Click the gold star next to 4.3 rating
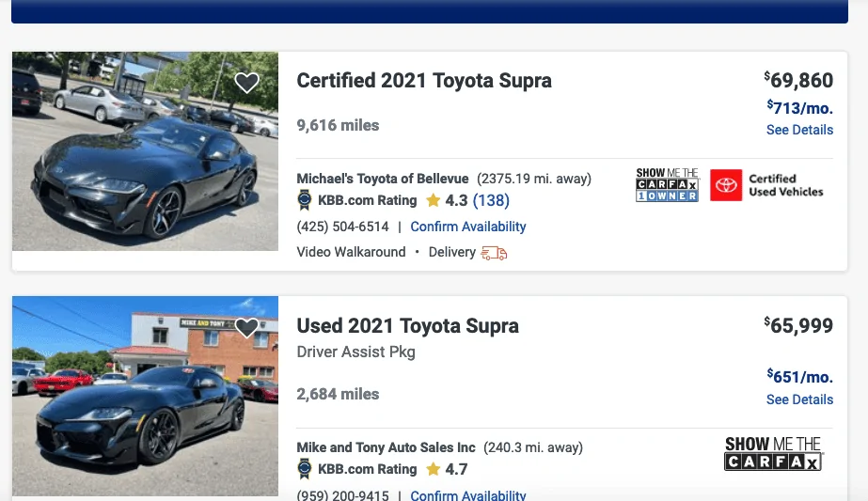Viewport: 868px width, 501px height. pos(433,200)
